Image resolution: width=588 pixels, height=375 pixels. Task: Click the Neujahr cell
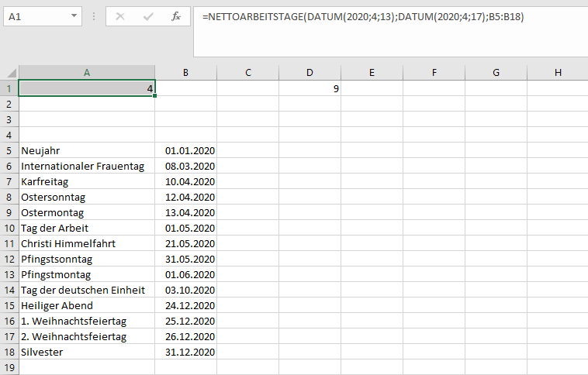point(87,150)
